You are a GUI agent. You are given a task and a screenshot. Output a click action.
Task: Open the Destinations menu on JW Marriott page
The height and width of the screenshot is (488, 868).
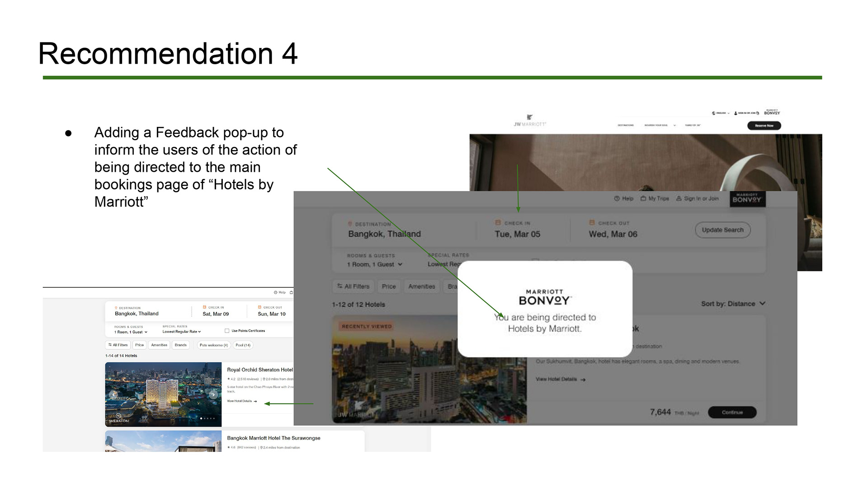point(626,125)
